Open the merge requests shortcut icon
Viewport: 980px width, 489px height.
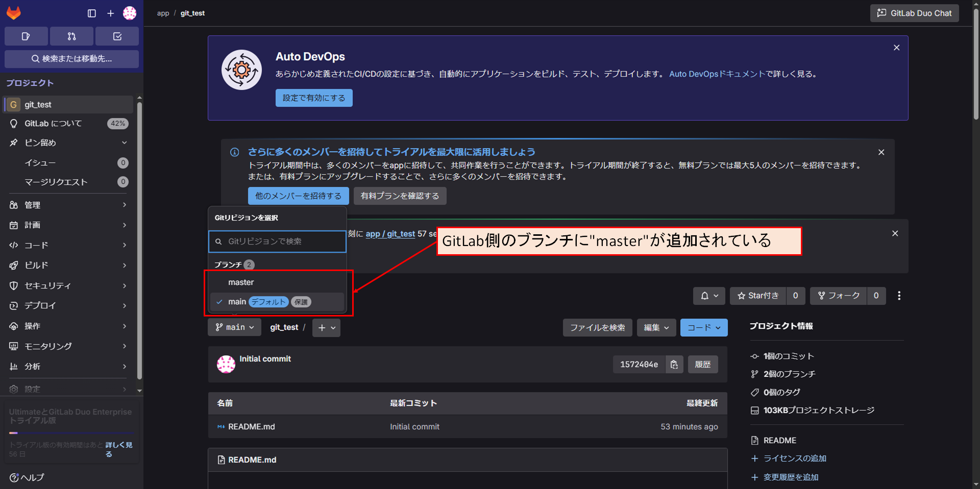(71, 36)
